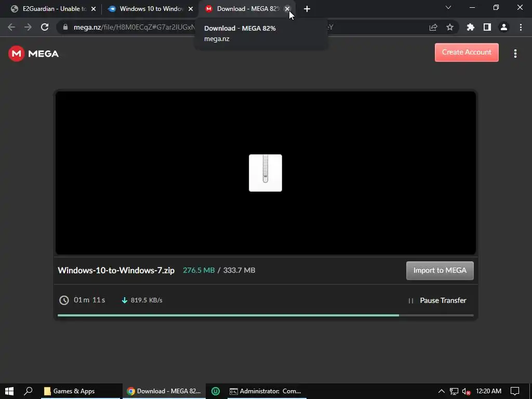Open notification center icon
532x399 pixels.
(x=515, y=391)
